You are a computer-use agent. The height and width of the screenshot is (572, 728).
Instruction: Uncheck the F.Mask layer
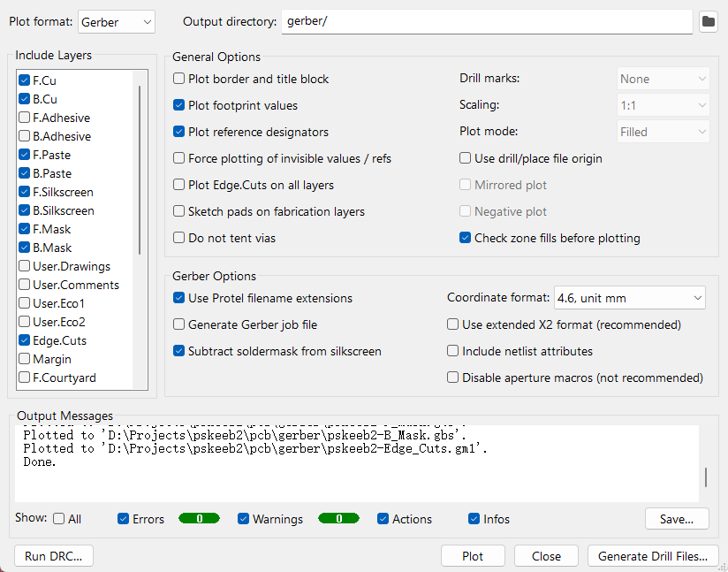coord(25,229)
